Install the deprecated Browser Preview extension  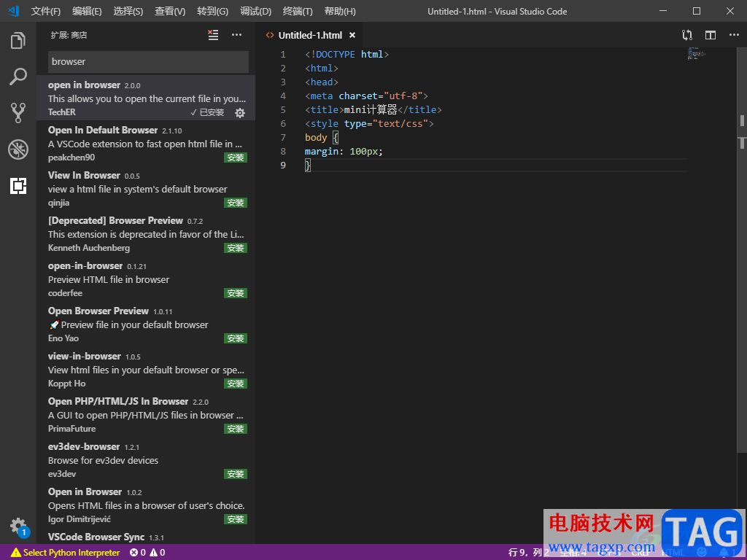point(236,248)
